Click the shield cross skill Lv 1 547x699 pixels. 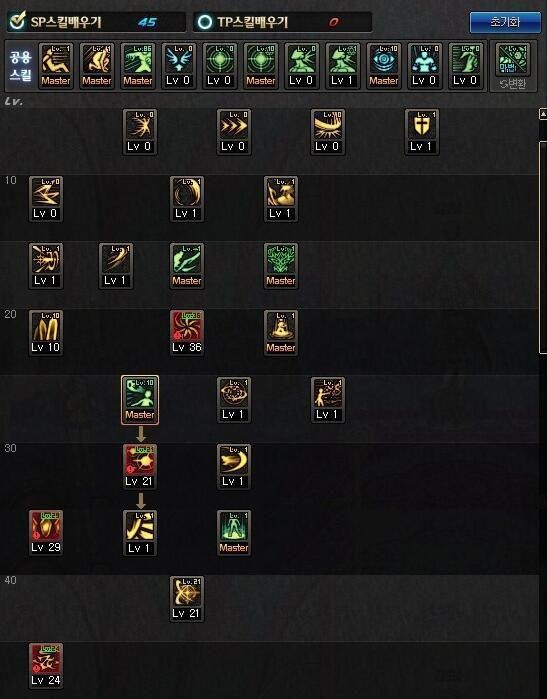[x=422, y=132]
